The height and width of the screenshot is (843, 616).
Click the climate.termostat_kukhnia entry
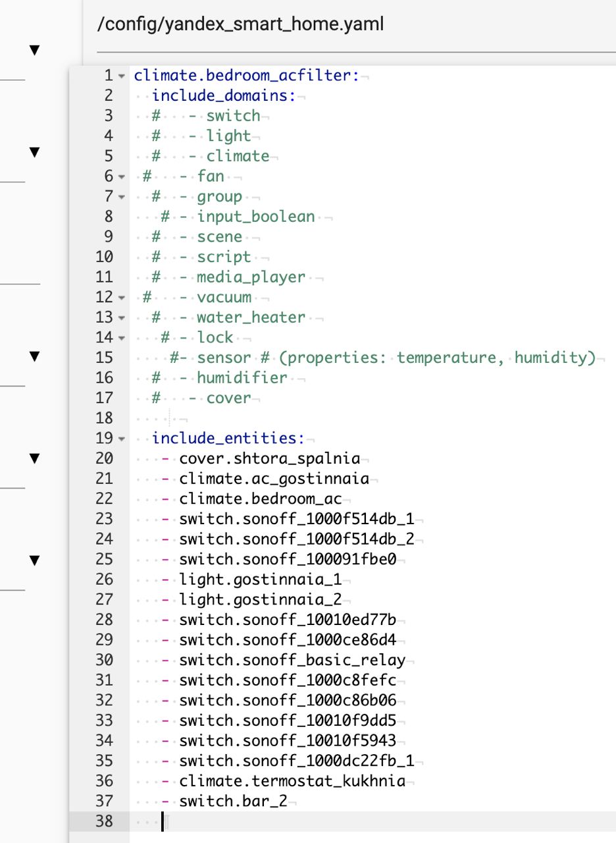(x=292, y=781)
